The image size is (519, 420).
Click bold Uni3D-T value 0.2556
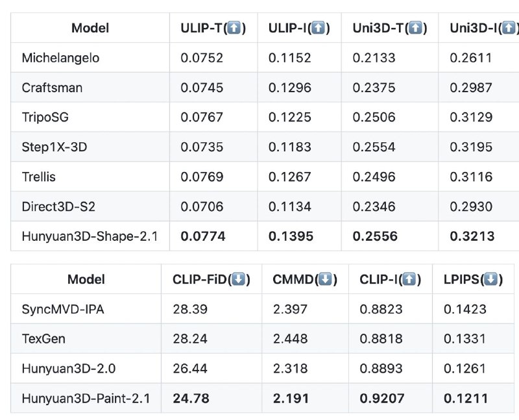pos(375,236)
